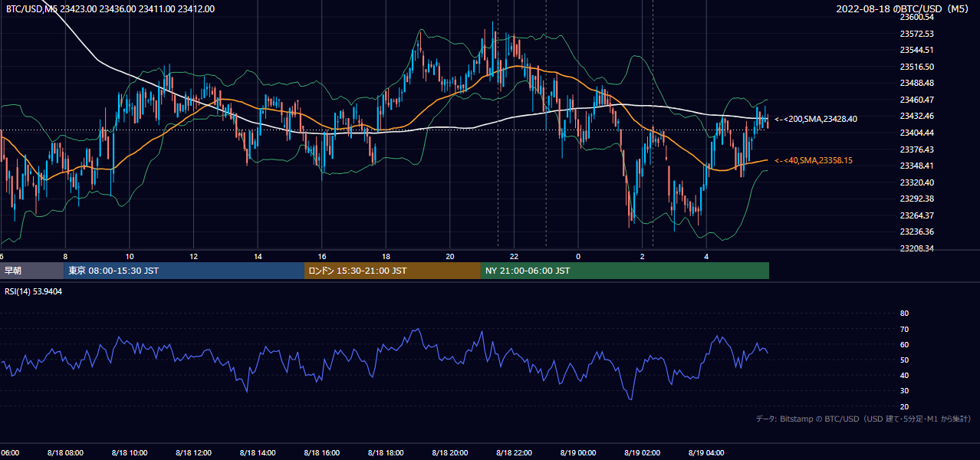The width and height of the screenshot is (980, 460).
Task: Click RSI scale level 60
Action: (x=904, y=344)
